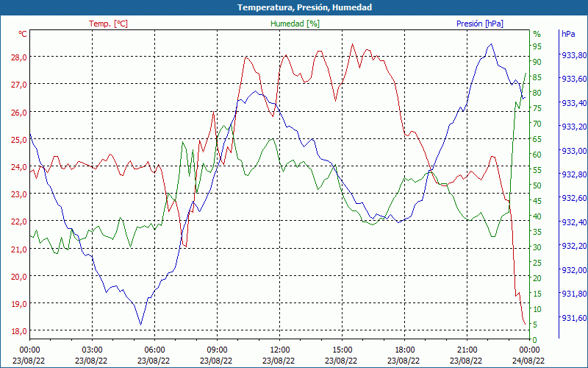Image resolution: width=588 pixels, height=368 pixels.
Task: Click the 23,0 temperature axis value
Action: coord(19,194)
